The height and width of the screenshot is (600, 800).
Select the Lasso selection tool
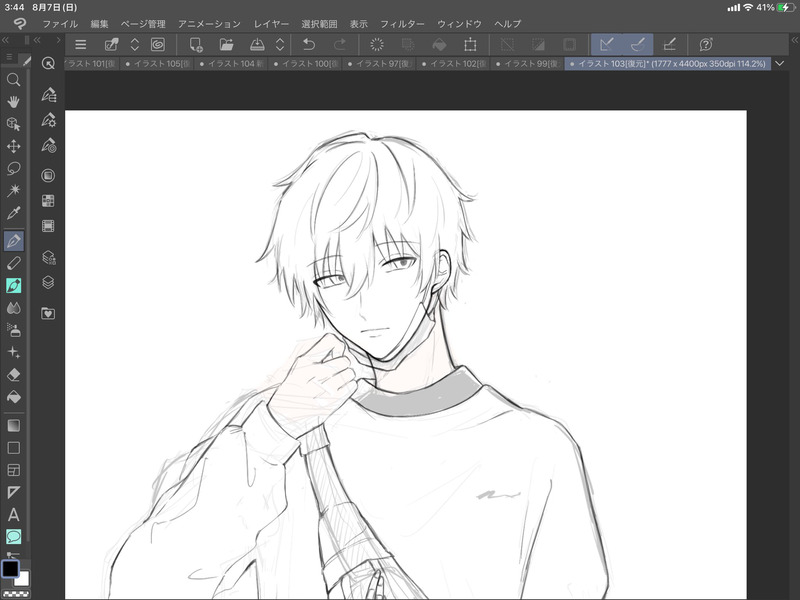[x=14, y=168]
